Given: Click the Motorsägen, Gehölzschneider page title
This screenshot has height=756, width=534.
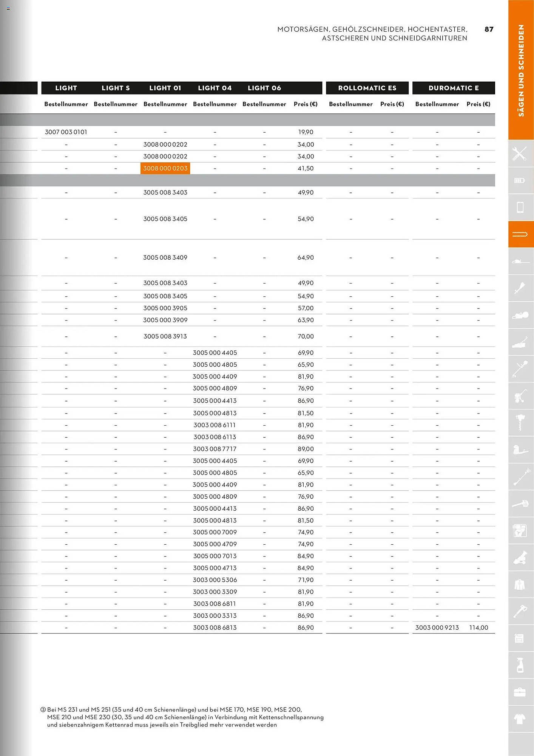Looking at the screenshot, I should [x=372, y=34].
